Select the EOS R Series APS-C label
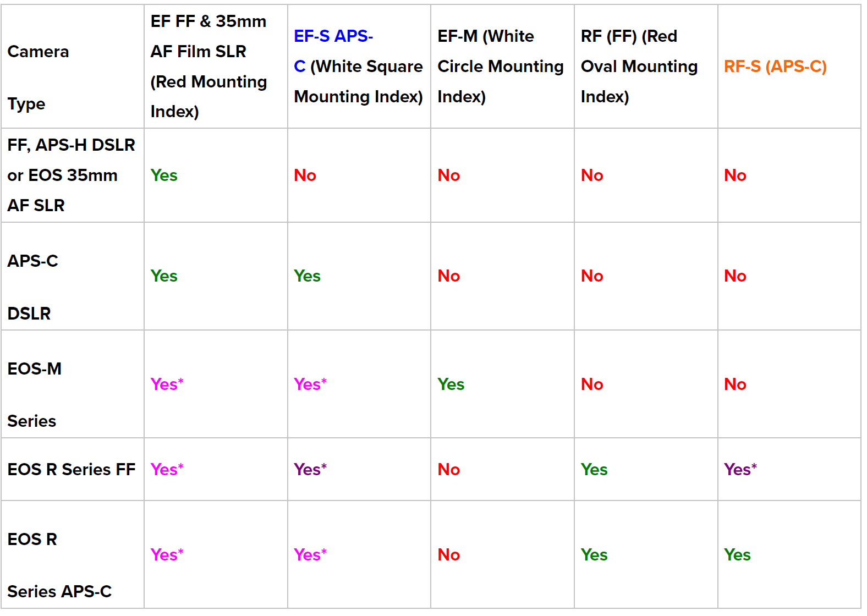 point(59,591)
